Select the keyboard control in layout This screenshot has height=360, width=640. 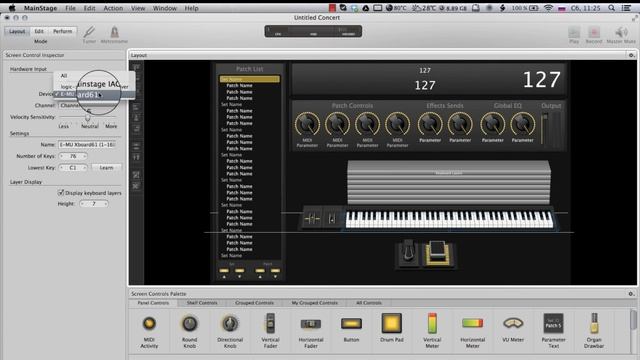click(x=449, y=220)
